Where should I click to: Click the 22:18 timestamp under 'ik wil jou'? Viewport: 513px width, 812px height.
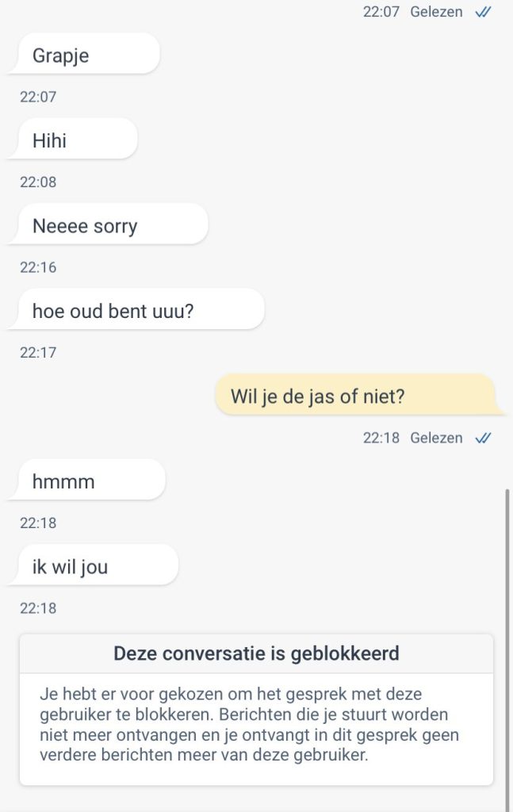click(38, 608)
